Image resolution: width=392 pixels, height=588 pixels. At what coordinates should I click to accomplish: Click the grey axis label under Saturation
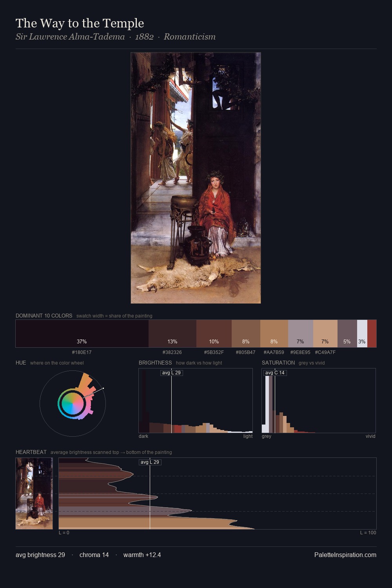[267, 436]
